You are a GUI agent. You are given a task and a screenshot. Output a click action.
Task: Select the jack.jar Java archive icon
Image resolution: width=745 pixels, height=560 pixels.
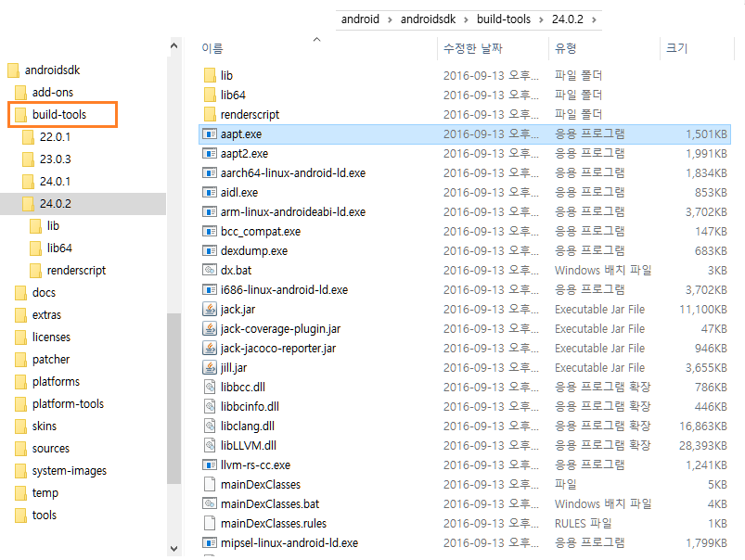(211, 309)
